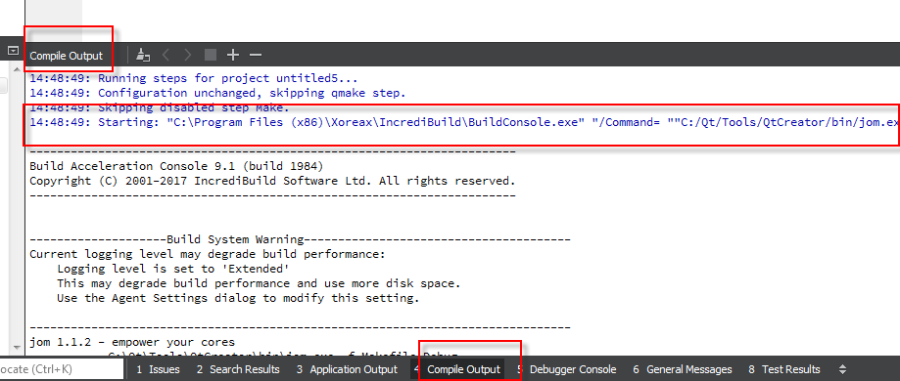The width and height of the screenshot is (900, 381).
Task: Zoom out output text with minus icon
Action: pyautogui.click(x=255, y=55)
